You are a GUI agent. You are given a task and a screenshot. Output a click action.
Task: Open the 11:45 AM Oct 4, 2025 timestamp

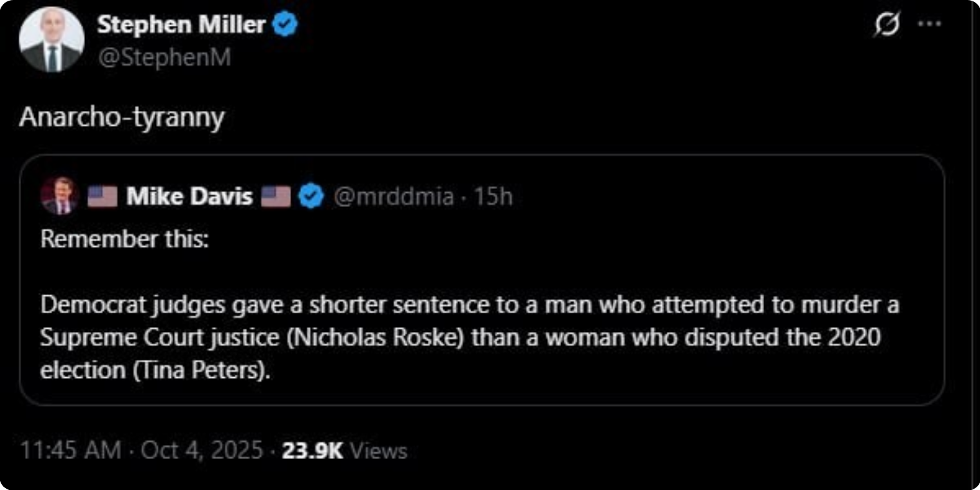[x=141, y=450]
